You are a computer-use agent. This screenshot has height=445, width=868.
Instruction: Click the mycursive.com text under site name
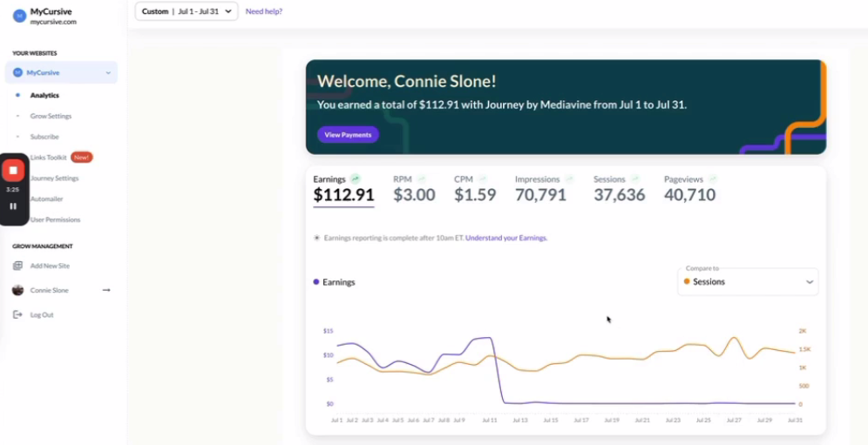coord(53,22)
